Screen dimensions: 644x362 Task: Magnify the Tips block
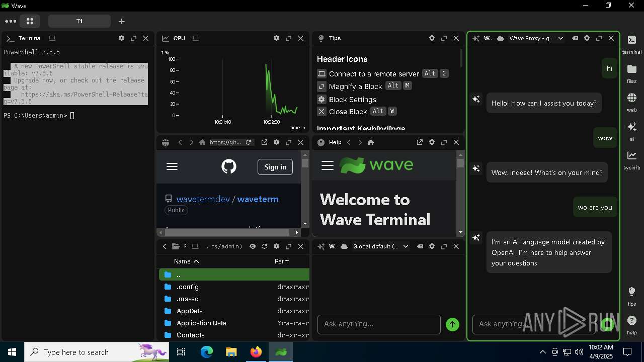(444, 38)
